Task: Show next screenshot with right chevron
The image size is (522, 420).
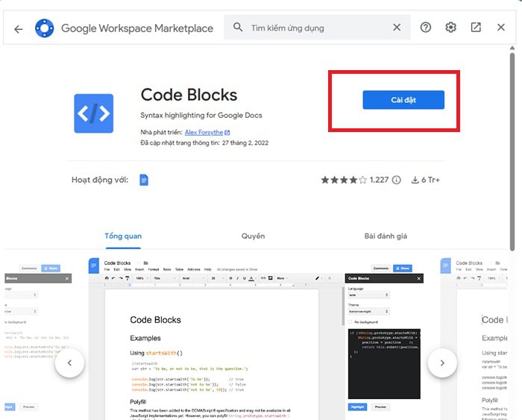Action: pyautogui.click(x=442, y=363)
